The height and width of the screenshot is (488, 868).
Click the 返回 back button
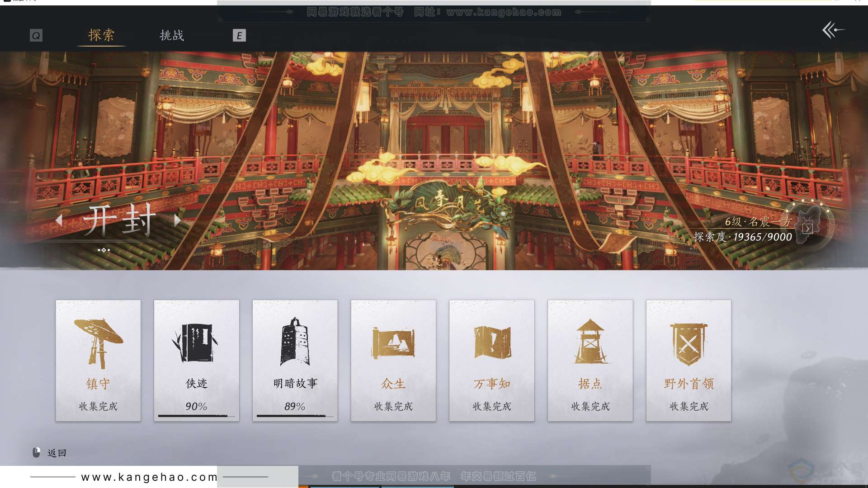click(x=57, y=453)
